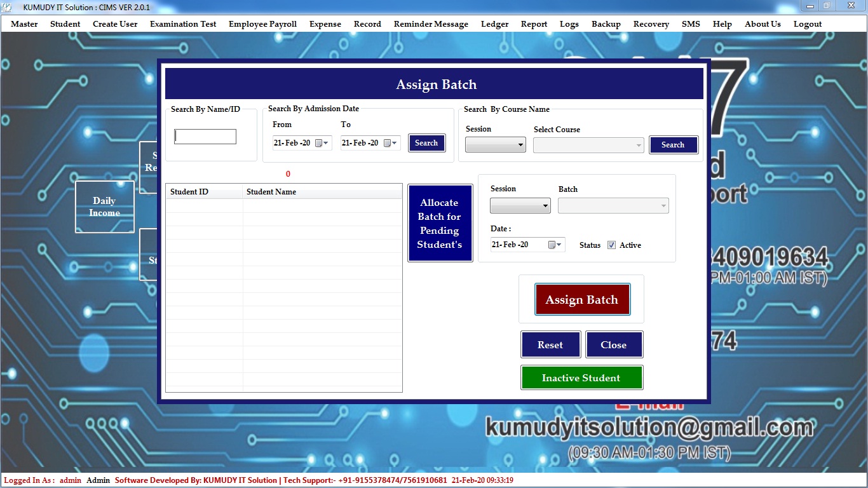The width and height of the screenshot is (868, 488).
Task: Click the Backup menu item
Action: click(606, 24)
